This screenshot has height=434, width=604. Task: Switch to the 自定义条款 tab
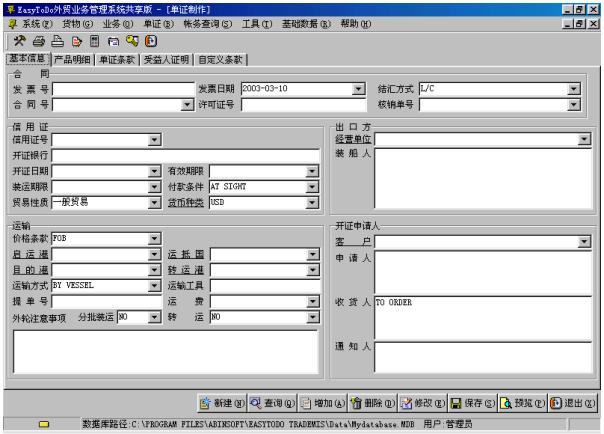pyautogui.click(x=220, y=60)
